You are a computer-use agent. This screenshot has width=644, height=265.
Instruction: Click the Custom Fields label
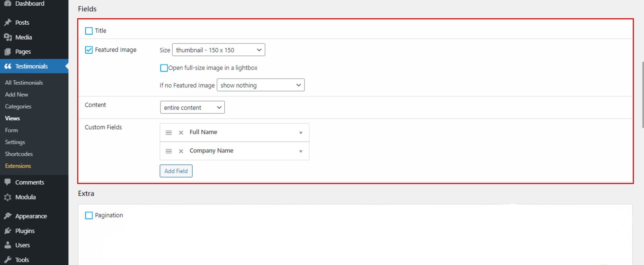tap(103, 127)
